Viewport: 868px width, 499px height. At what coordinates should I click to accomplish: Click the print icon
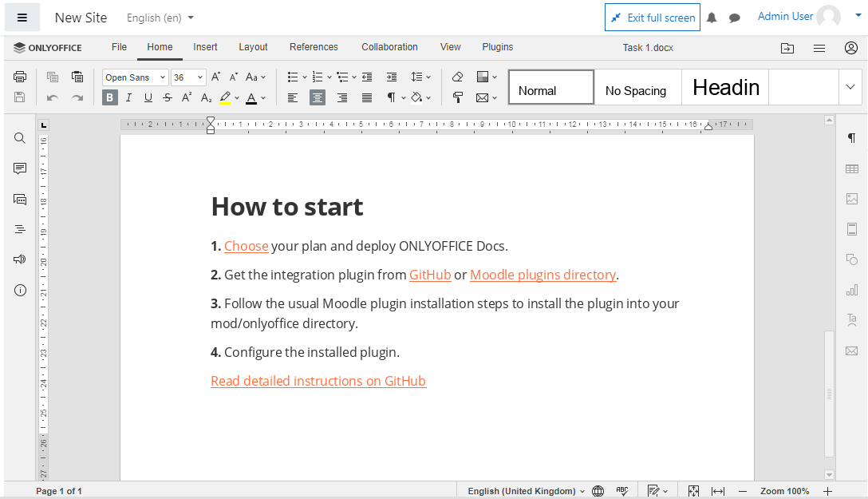coord(19,77)
